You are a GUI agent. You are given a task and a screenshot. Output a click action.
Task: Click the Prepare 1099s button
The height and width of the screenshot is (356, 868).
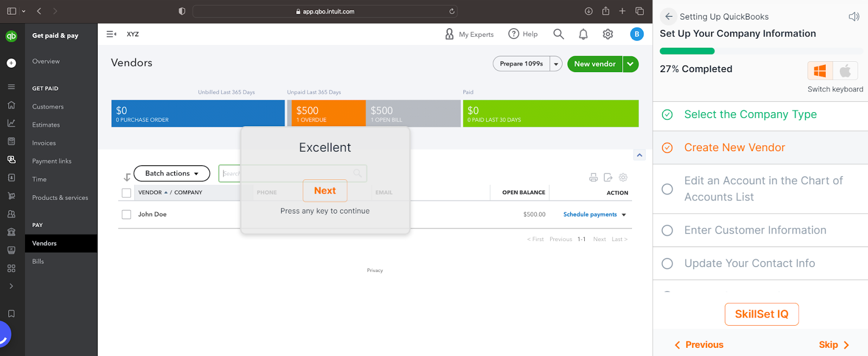(521, 64)
